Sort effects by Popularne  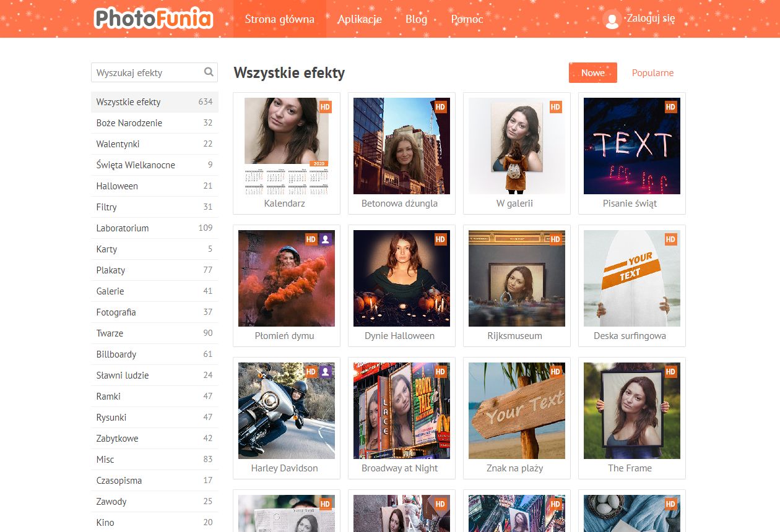coord(652,72)
